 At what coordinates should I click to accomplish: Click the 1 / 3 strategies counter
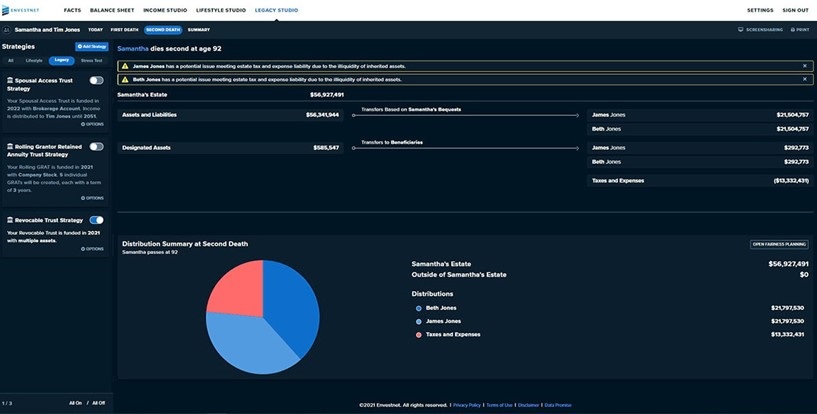click(x=7, y=404)
